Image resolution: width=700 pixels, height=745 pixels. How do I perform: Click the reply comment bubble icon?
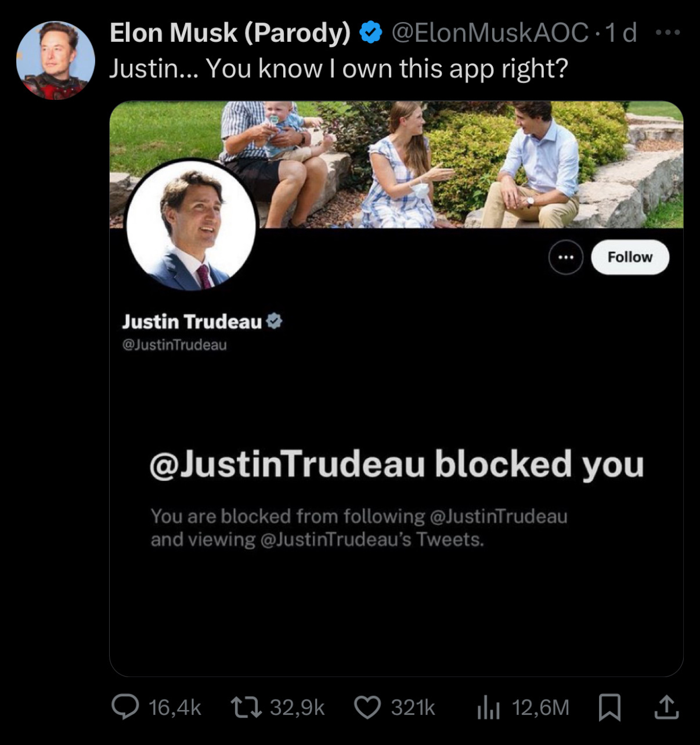click(125, 707)
